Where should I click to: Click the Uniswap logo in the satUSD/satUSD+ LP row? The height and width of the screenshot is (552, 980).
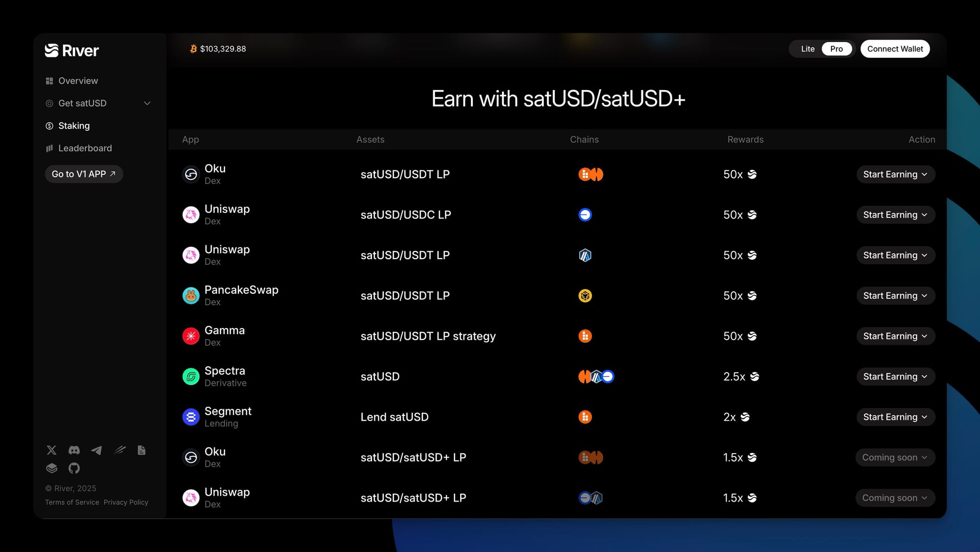coord(191,498)
